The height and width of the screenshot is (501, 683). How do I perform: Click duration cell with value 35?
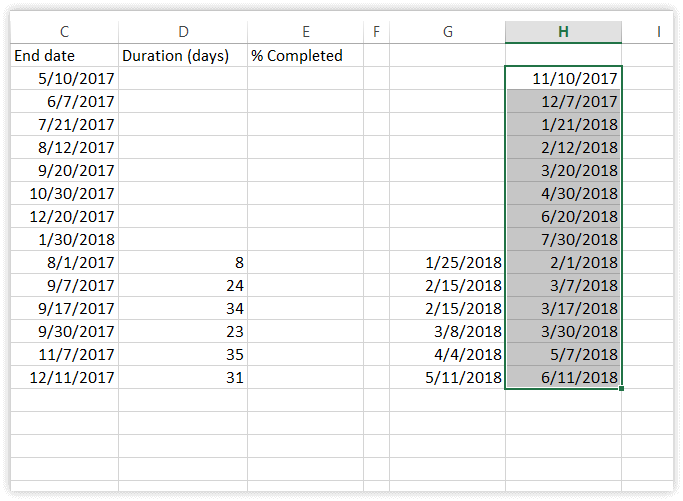tap(183, 354)
